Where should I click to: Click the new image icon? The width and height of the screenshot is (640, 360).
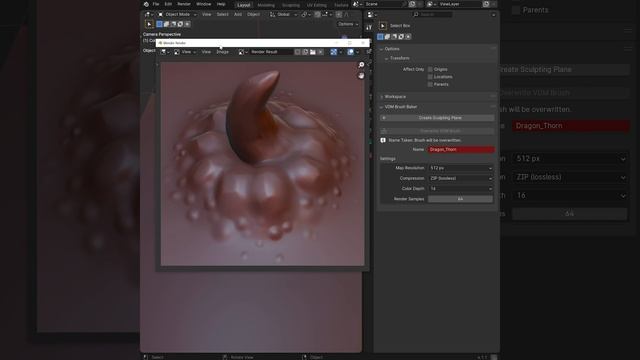click(x=305, y=52)
